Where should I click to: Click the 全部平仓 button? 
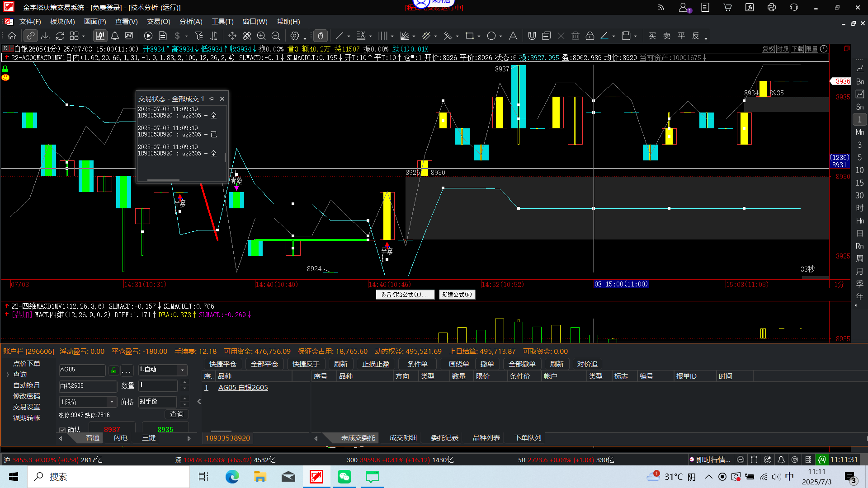[x=264, y=364]
